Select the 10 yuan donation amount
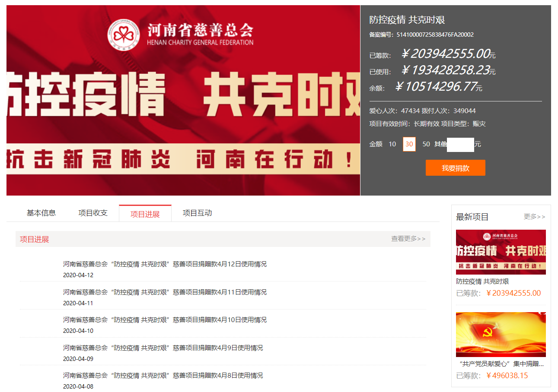Screen dimensions: 558x392 392,144
